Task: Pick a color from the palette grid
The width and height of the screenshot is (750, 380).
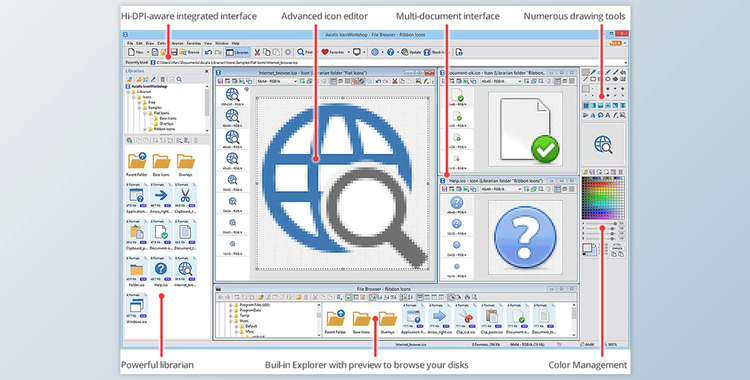Action: pos(603,198)
